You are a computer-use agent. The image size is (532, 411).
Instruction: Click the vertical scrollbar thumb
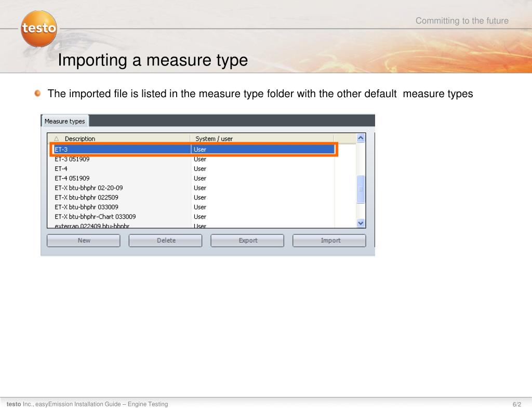361,189
